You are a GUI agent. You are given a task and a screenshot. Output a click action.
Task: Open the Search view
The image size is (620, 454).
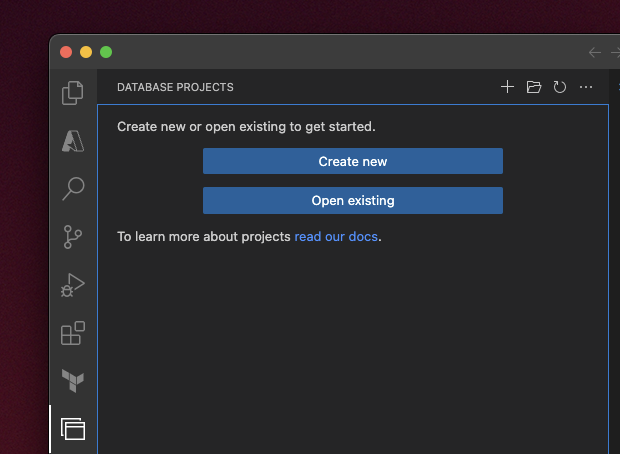coord(73,188)
